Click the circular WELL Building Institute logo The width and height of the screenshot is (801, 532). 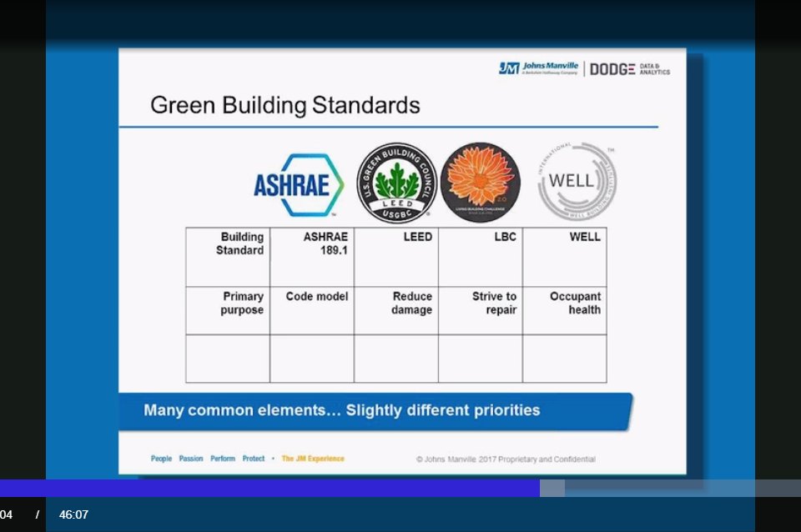pos(577,182)
